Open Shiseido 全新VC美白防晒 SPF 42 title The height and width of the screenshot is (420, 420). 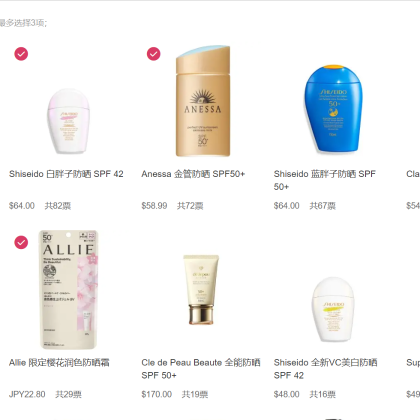click(325, 369)
